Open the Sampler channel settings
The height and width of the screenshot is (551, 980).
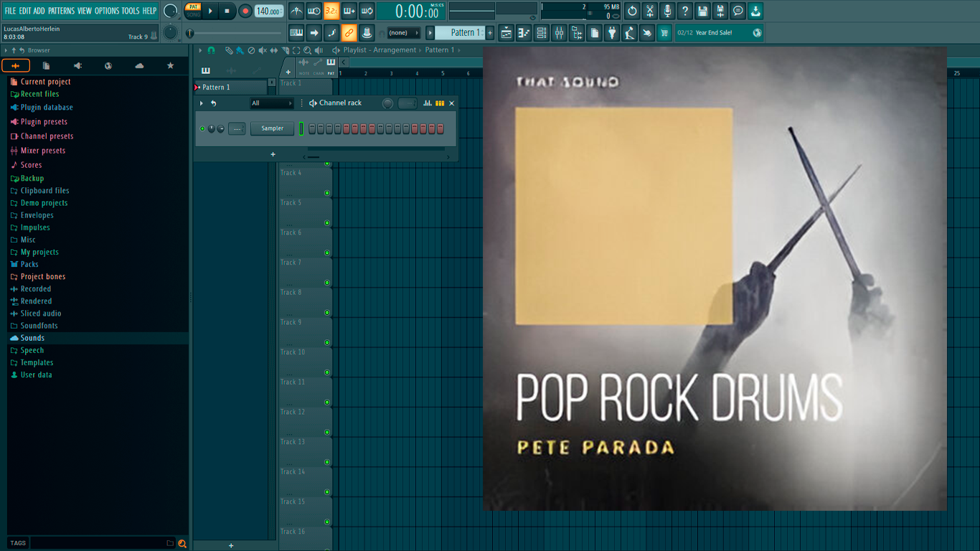(x=272, y=128)
